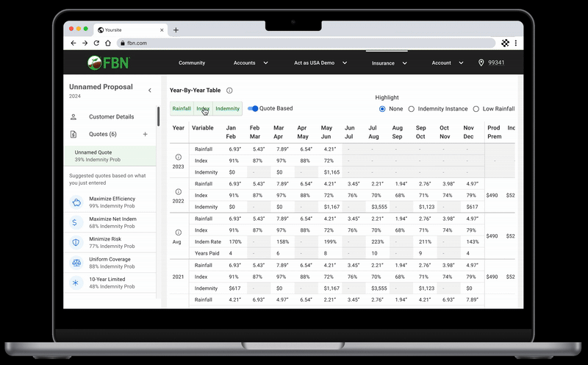
Task: Choose Maximize Efficiency suggested quote
Action: click(110, 202)
